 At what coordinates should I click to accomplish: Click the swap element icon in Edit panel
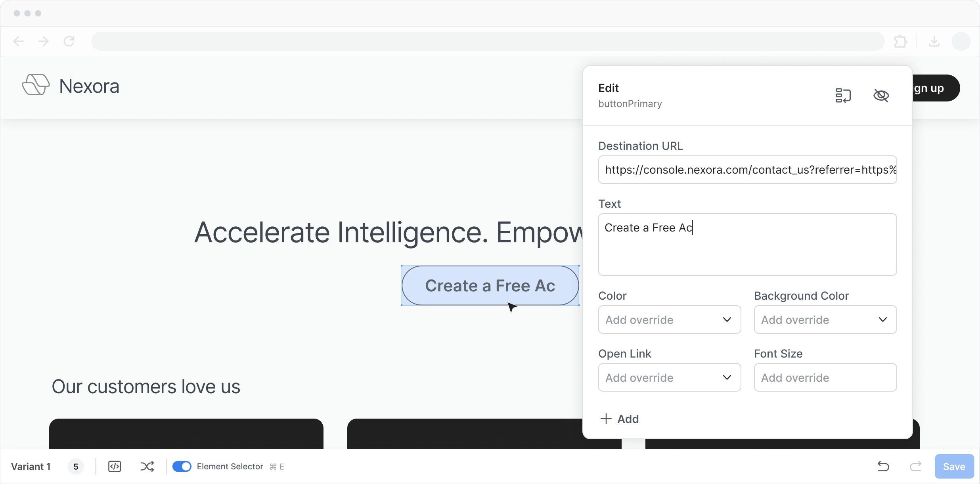tap(843, 96)
